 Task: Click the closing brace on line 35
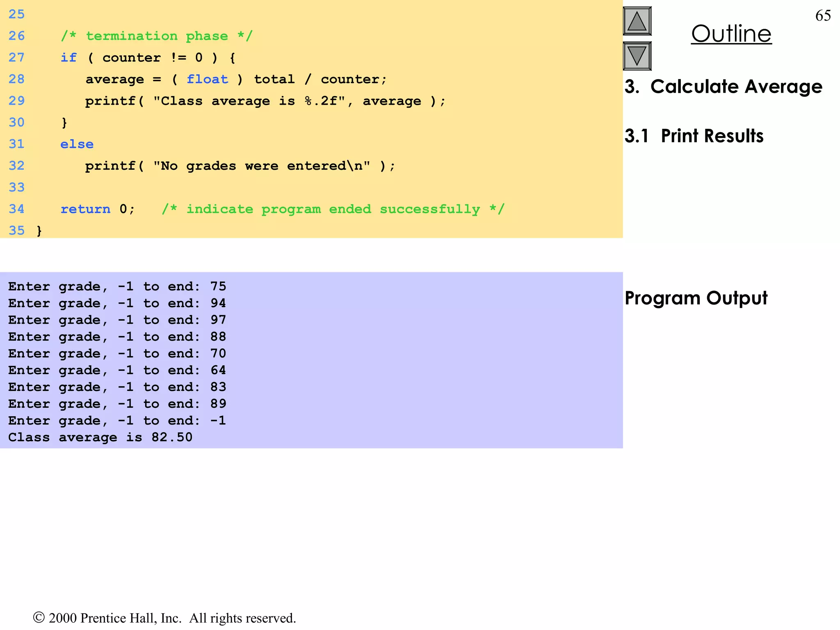pyautogui.click(x=39, y=231)
